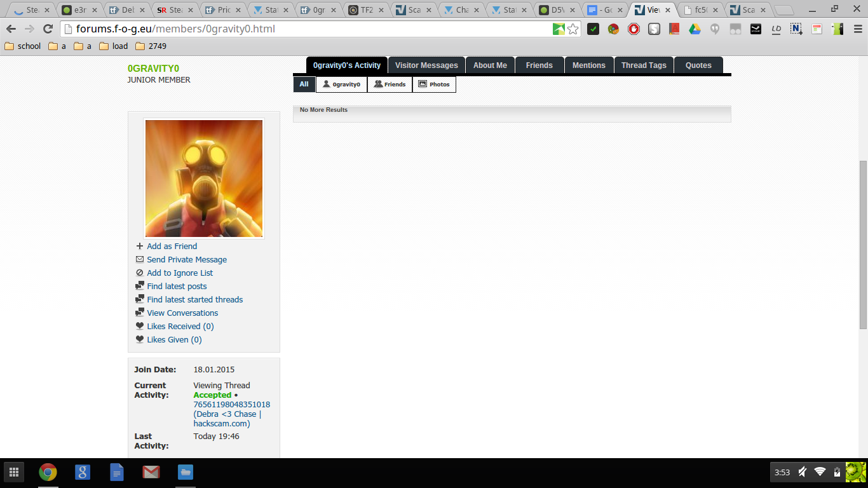Viewport: 868px width, 488px height.
Task: Filter activity to Friends only
Action: (390, 85)
